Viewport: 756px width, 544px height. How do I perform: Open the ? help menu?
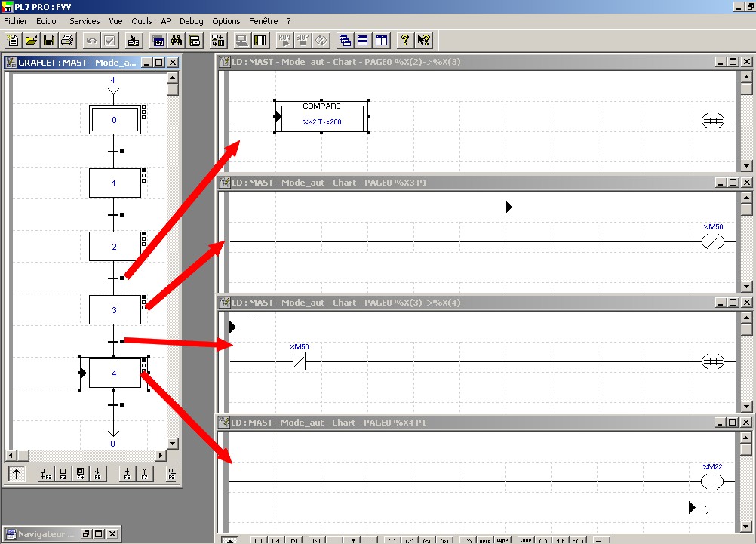289,21
